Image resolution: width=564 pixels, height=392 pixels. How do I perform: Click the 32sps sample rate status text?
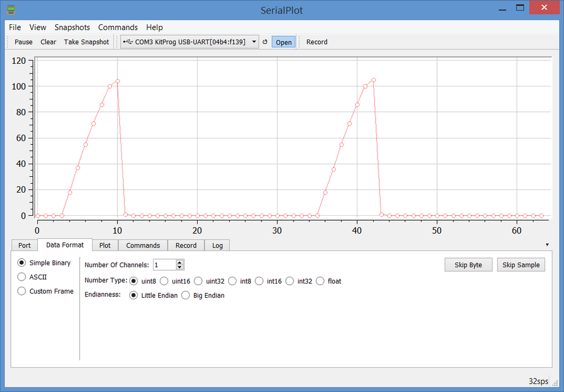539,381
